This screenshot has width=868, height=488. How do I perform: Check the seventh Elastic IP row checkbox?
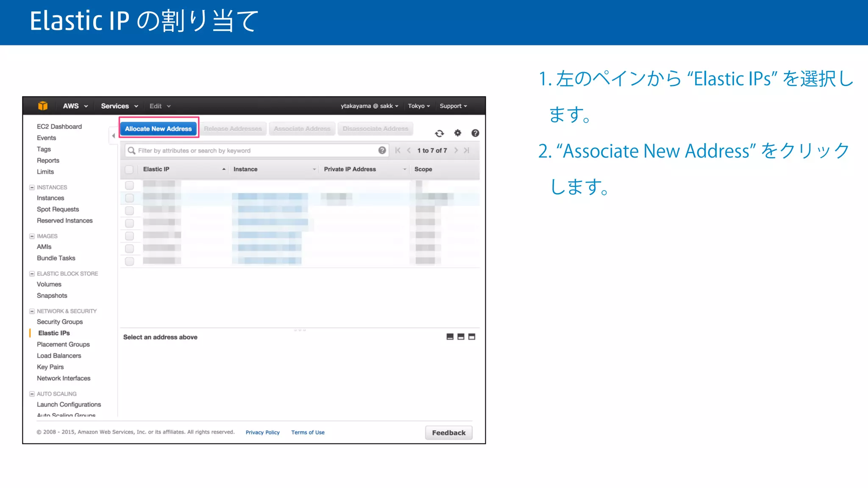point(130,261)
